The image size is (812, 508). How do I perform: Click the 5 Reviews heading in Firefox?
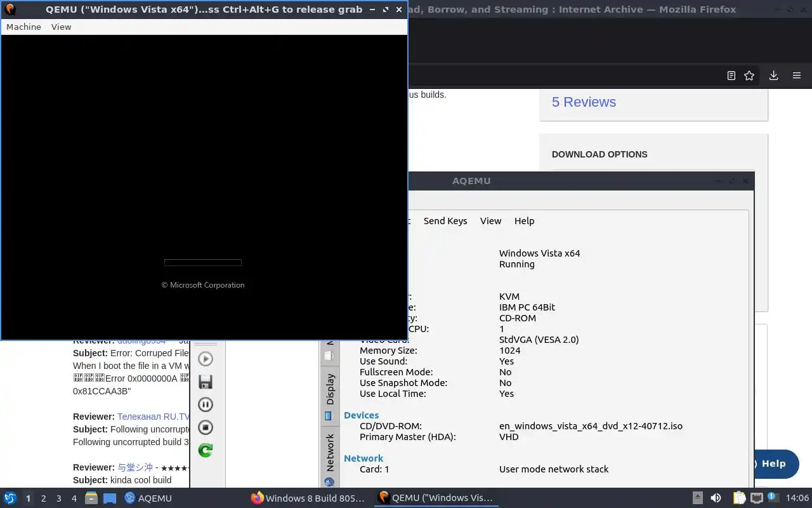point(584,102)
